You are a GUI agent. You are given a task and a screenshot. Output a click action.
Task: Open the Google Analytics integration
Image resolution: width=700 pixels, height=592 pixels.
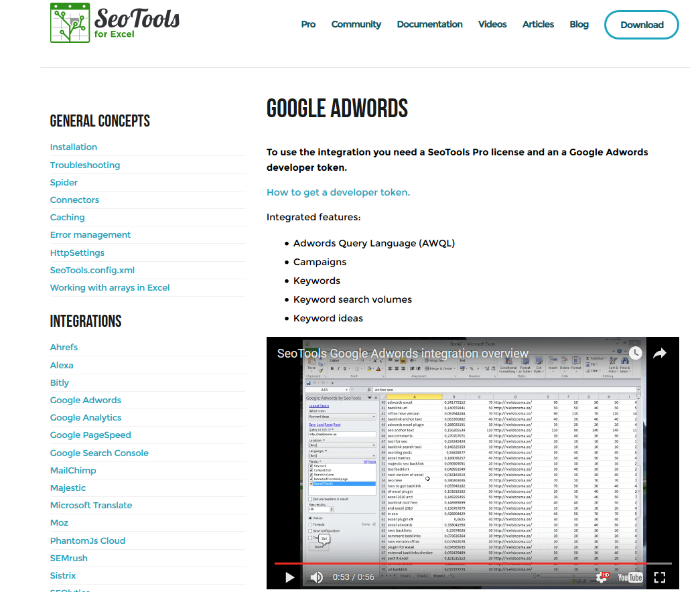(86, 417)
